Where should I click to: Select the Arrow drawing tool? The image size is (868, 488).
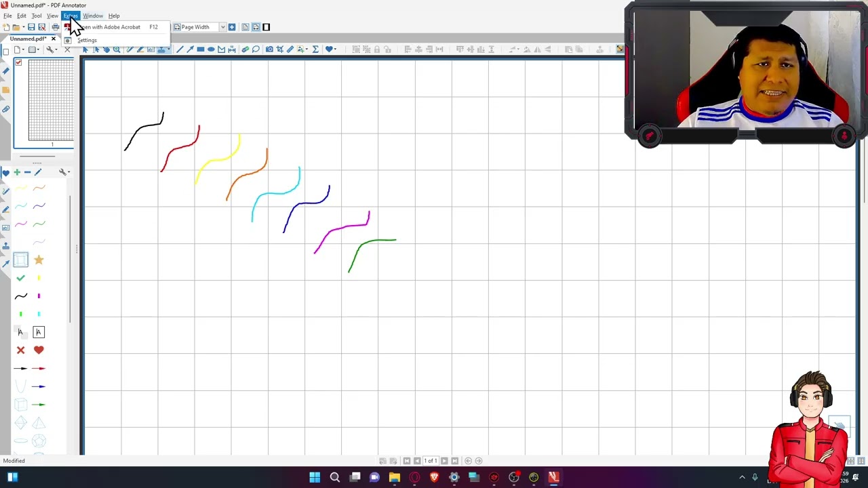tap(190, 49)
